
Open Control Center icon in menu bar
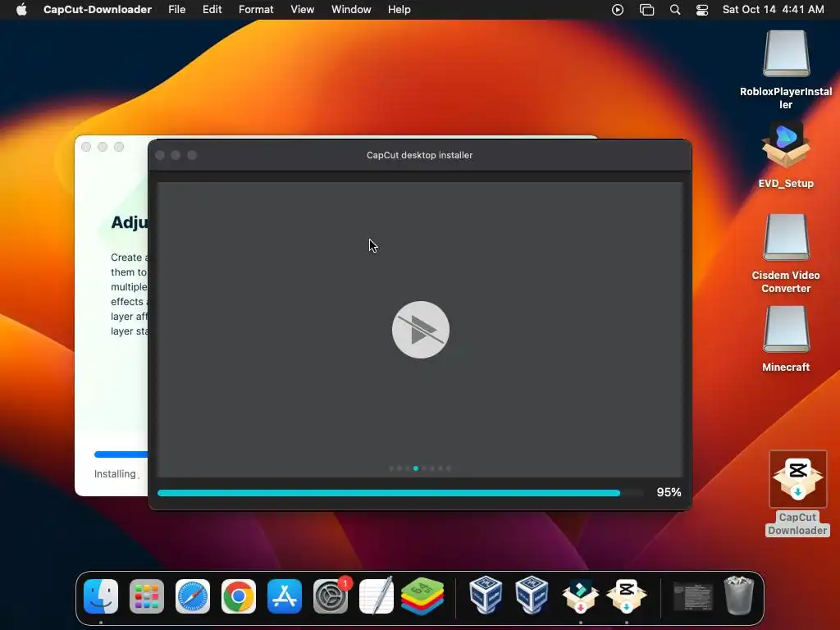click(702, 10)
